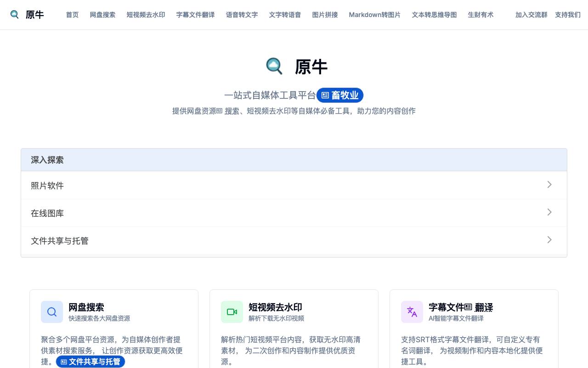Click 原牛 brand name in header
This screenshot has height=368, width=588.
coord(35,15)
